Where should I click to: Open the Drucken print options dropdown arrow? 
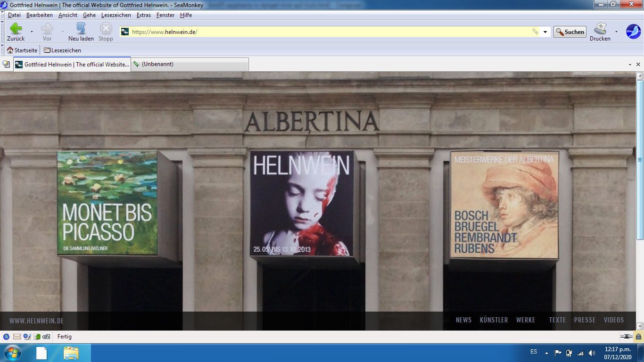click(x=616, y=32)
